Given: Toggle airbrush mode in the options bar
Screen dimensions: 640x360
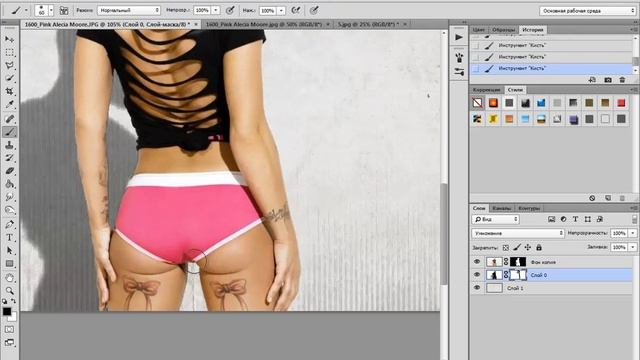Looking at the screenshot, I should pos(296,10).
